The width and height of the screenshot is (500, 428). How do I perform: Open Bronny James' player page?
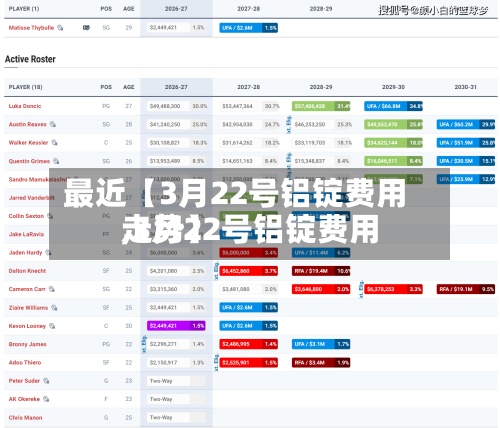(x=27, y=344)
